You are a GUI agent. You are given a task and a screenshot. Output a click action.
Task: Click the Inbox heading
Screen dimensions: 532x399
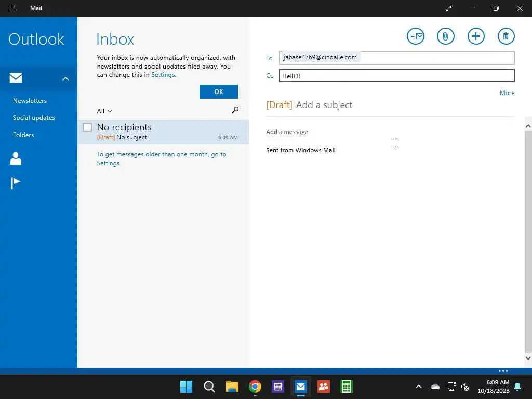(x=115, y=39)
